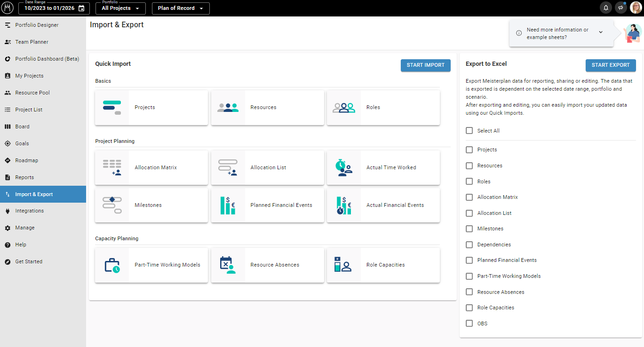
Task: Open the Plan of Record scenario dropdown
Action: pyautogui.click(x=181, y=8)
